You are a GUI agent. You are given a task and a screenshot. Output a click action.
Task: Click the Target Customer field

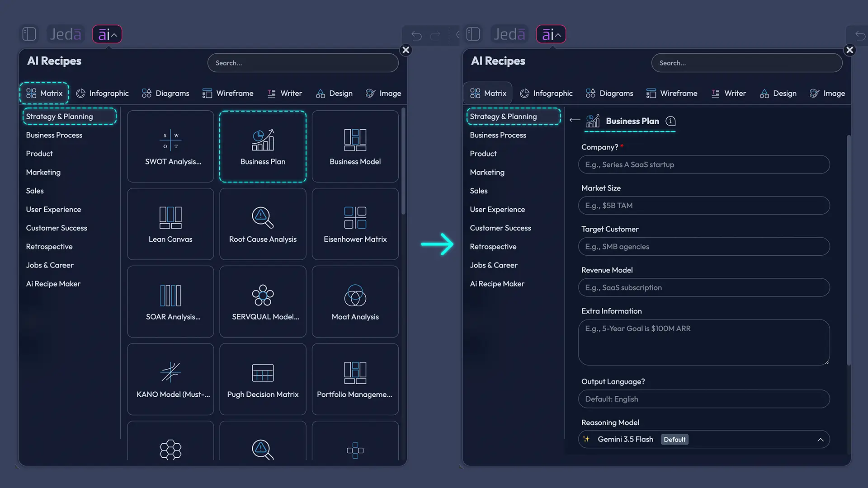[704, 247]
